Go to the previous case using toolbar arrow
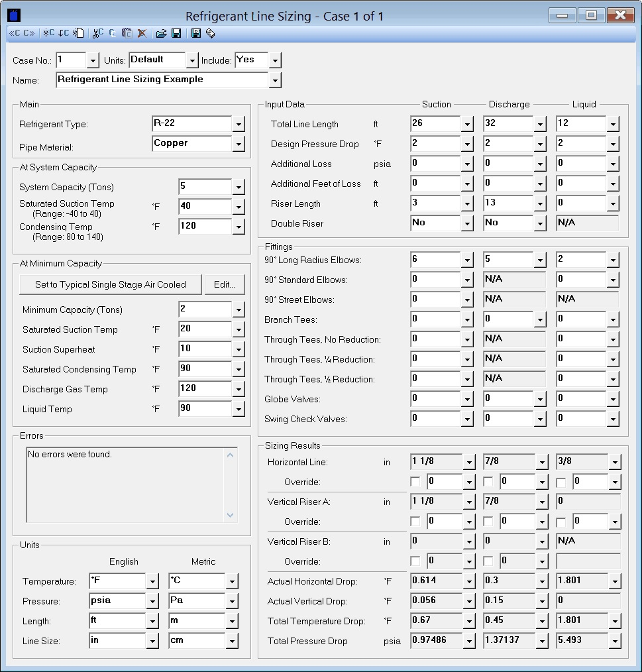Image resolution: width=642 pixels, height=672 pixels. point(15,33)
